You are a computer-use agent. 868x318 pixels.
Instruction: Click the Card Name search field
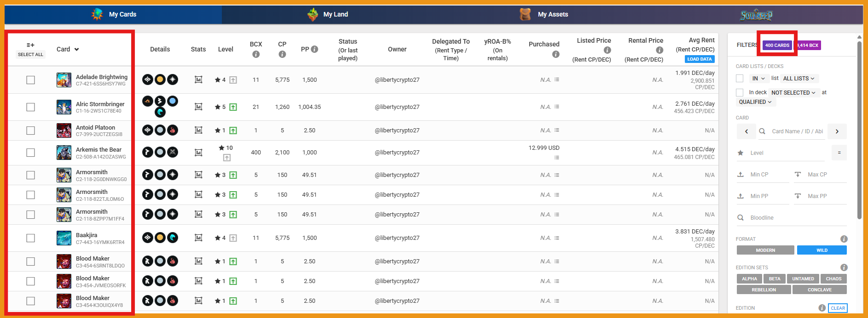pyautogui.click(x=797, y=131)
